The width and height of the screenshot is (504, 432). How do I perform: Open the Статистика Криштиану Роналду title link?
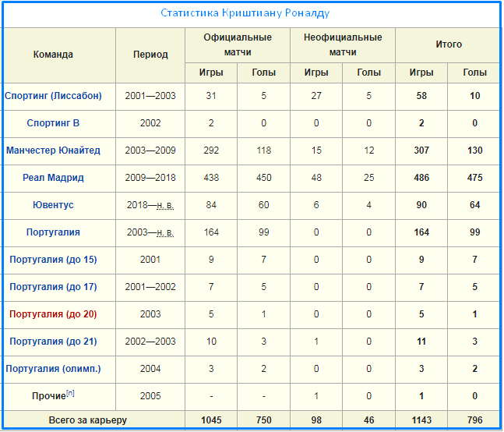pyautogui.click(x=245, y=13)
